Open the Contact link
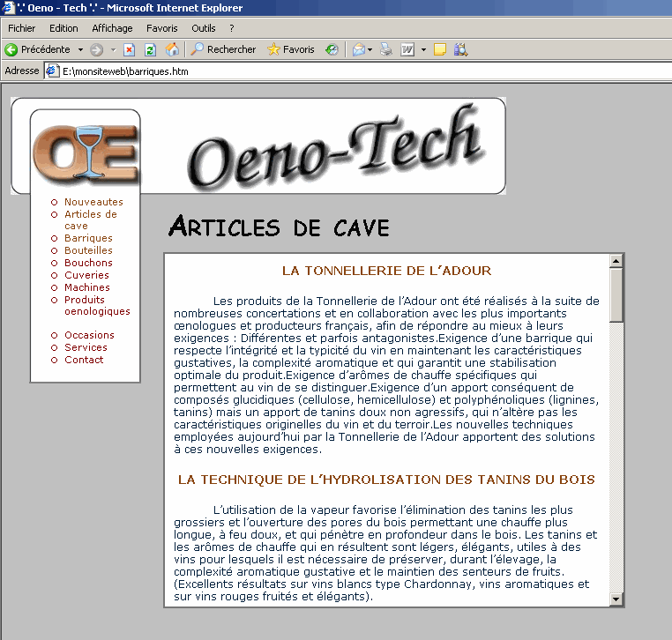Screen dimensions: 672x640 tap(84, 360)
